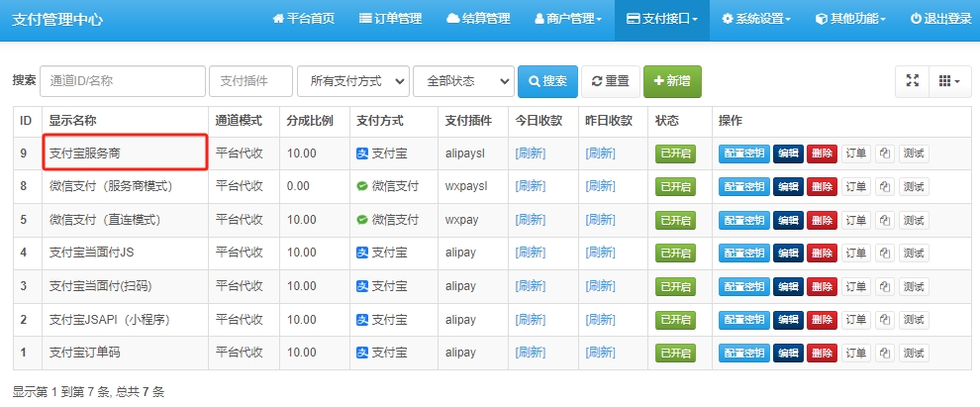Refresh 昨日收款 for 支付宝当面付JS

600,254
